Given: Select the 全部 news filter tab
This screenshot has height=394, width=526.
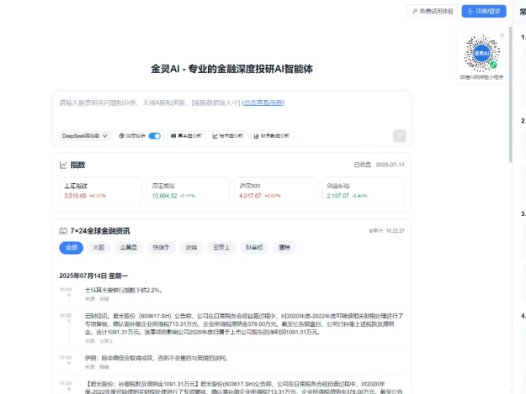Looking at the screenshot, I should 71,247.
